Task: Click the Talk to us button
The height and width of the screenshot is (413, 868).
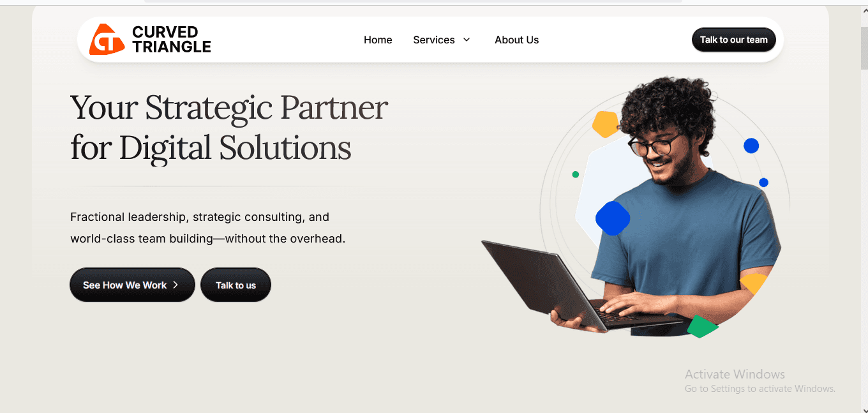Action: pyautogui.click(x=236, y=285)
